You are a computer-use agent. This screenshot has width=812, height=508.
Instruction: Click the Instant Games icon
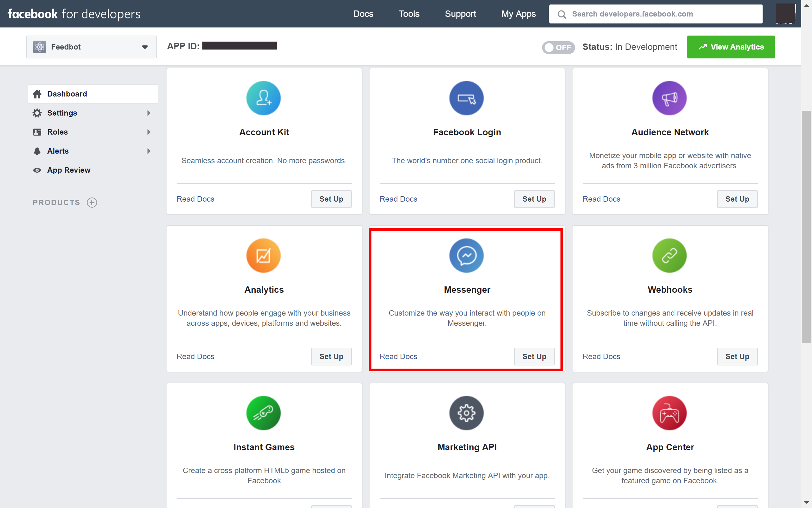pyautogui.click(x=263, y=413)
